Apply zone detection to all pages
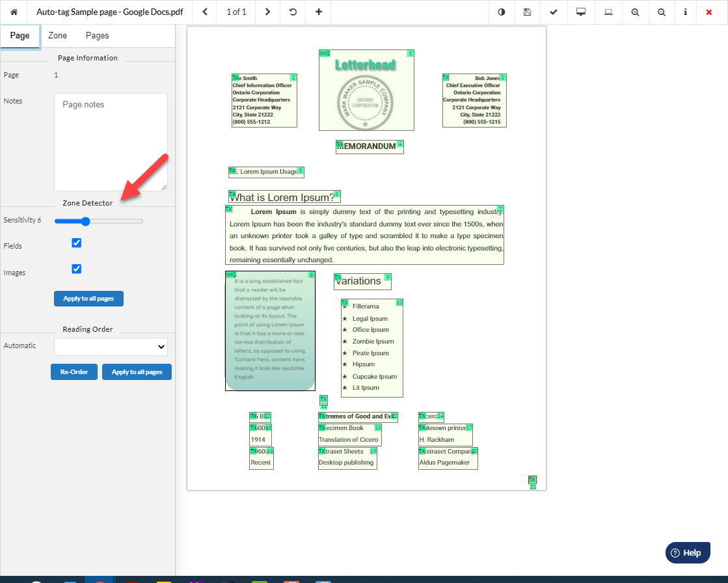The image size is (728, 583). (x=88, y=298)
